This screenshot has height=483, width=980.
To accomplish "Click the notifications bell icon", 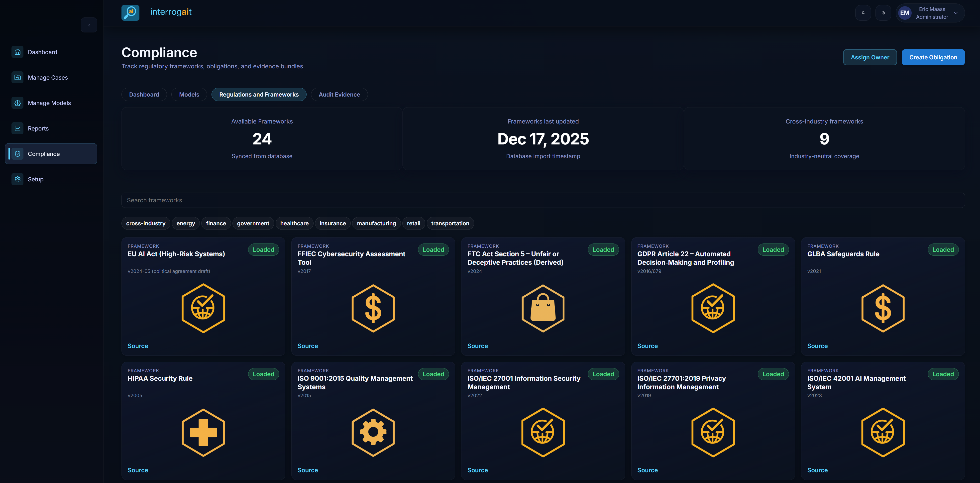I will pos(863,13).
